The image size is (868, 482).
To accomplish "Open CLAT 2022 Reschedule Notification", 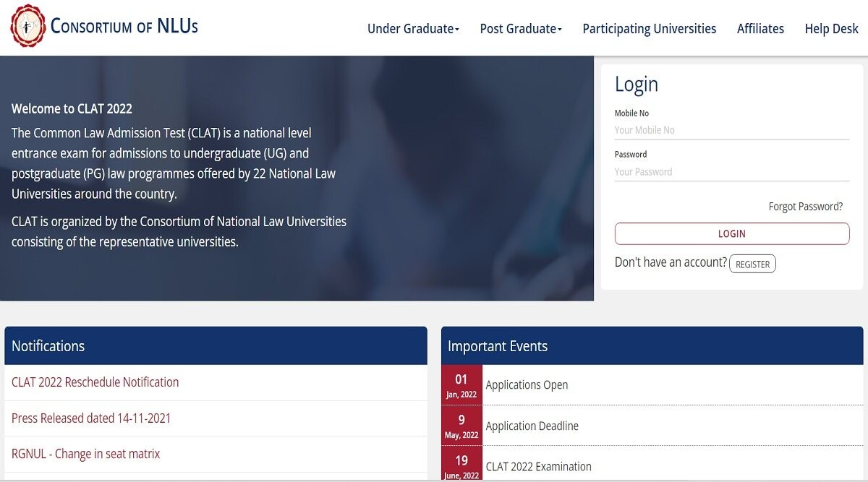I will tap(95, 382).
